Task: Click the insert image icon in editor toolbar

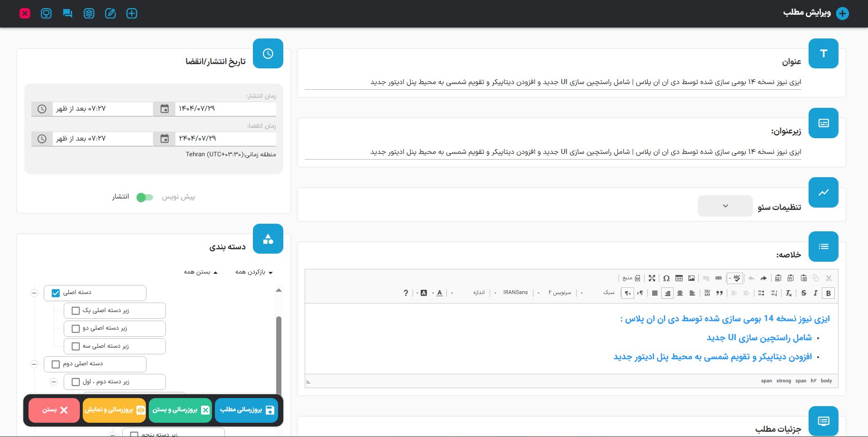Action: tap(691, 278)
